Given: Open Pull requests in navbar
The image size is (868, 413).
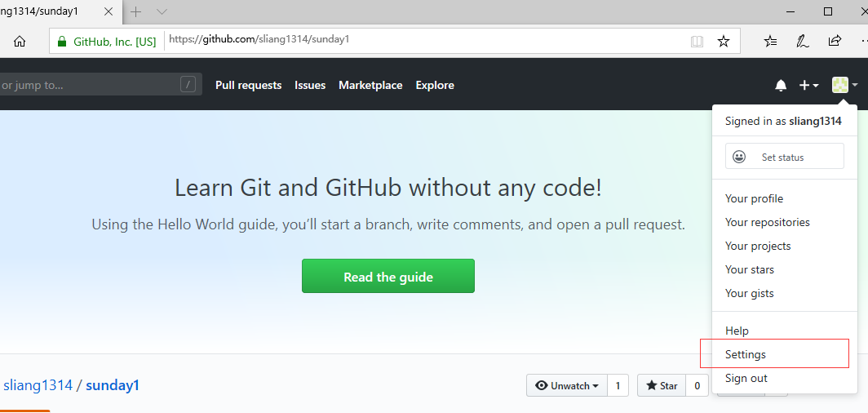Looking at the screenshot, I should 249,85.
